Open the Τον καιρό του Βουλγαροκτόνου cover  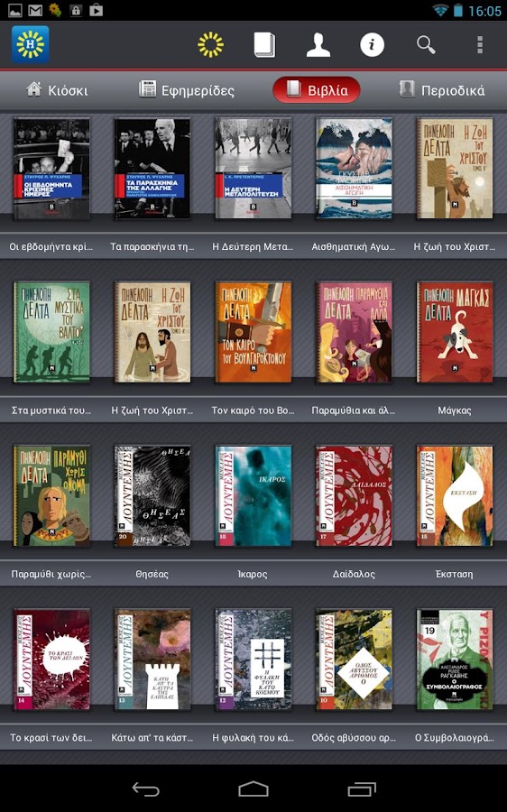(253, 332)
